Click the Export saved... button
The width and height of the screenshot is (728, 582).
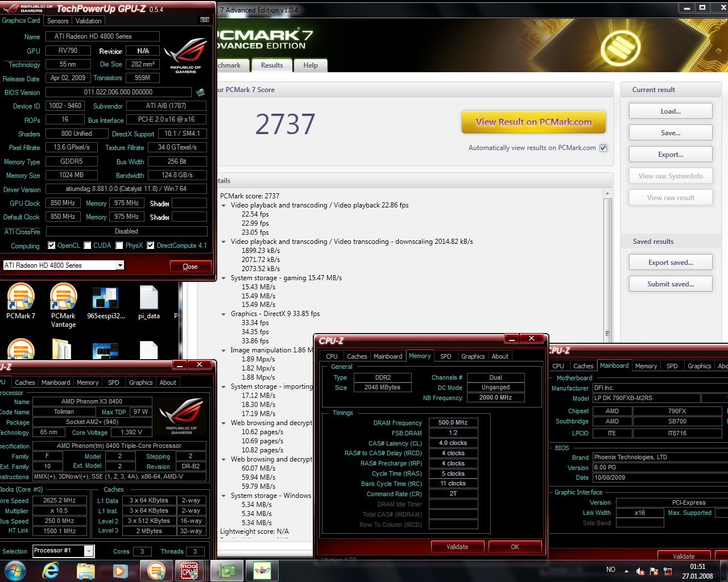671,263
